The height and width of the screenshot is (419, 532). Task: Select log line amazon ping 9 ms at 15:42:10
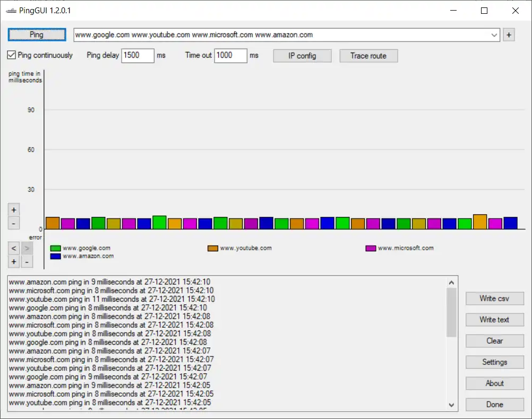(x=109, y=282)
